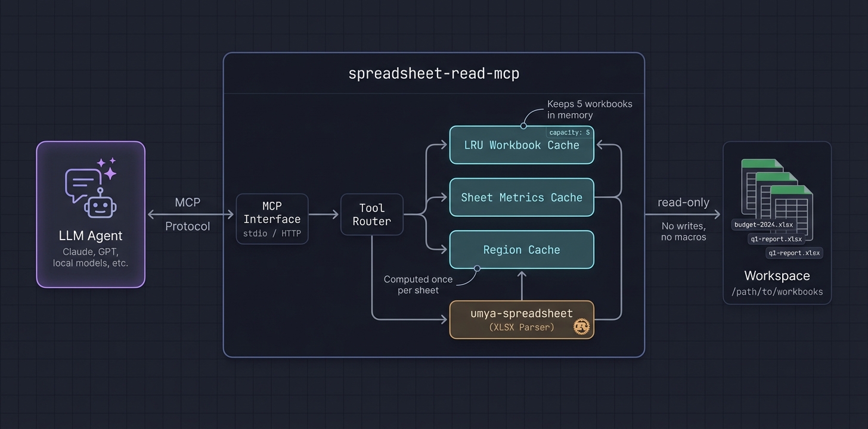
Task: Click the Rust logo on umya-spreadsheet
Action: click(581, 327)
